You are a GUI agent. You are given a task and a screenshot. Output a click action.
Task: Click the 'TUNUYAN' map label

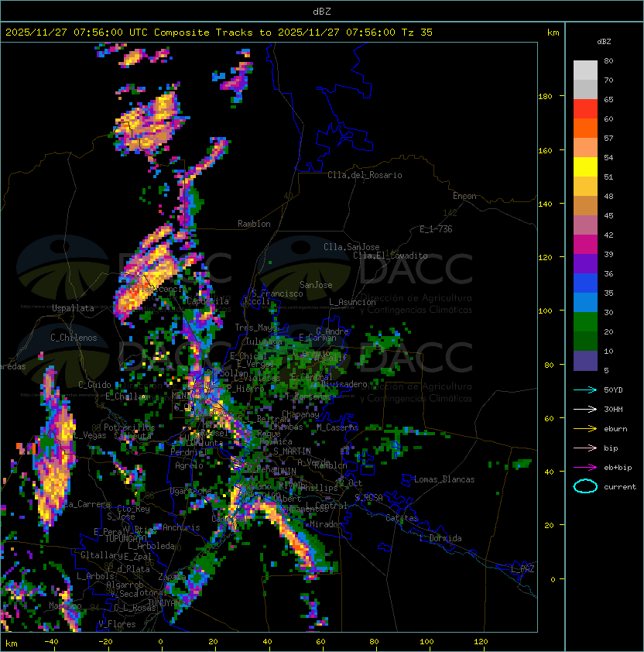(x=164, y=602)
